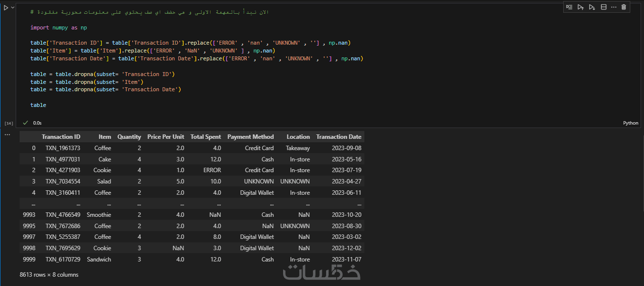Click the Transaction Date column header
Image resolution: width=644 pixels, height=286 pixels.
pos(339,137)
